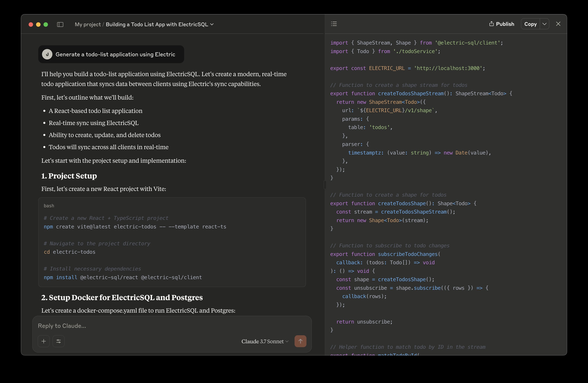The width and height of the screenshot is (588, 383).
Task: Close the artifact code panel
Action: pyautogui.click(x=558, y=24)
